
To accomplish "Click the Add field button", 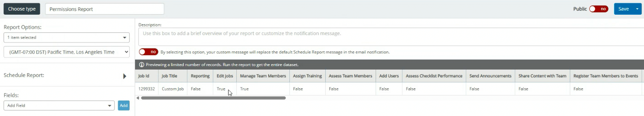I will tap(124, 106).
